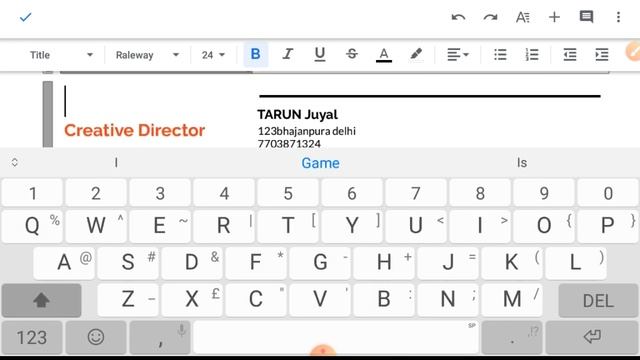640x360 pixels.
Task: Open the comments icon
Action: click(x=587, y=17)
